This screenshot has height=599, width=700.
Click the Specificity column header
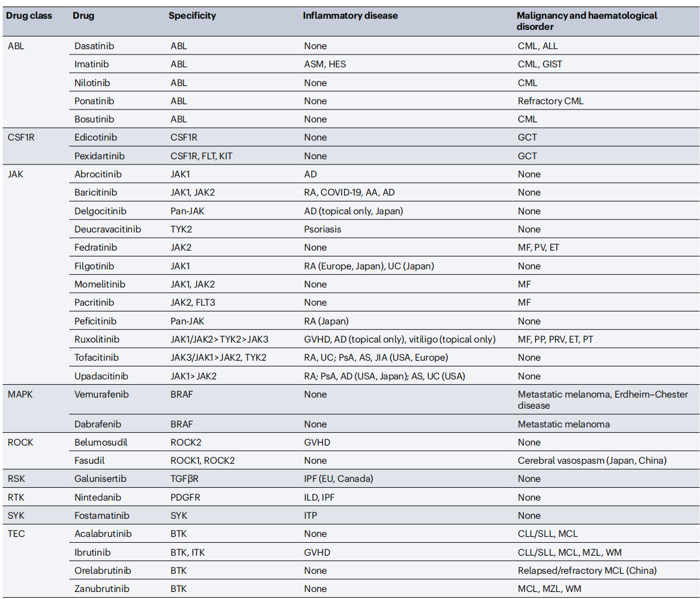pos(192,16)
